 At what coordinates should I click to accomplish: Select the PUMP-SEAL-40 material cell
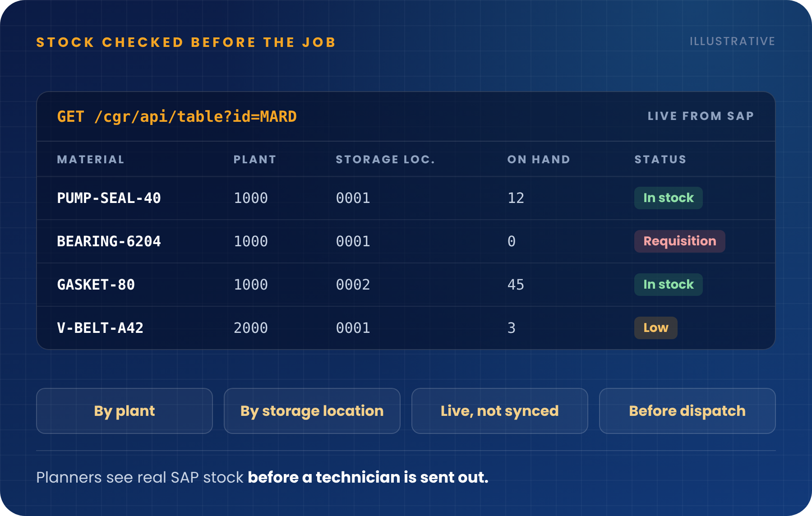(x=109, y=198)
